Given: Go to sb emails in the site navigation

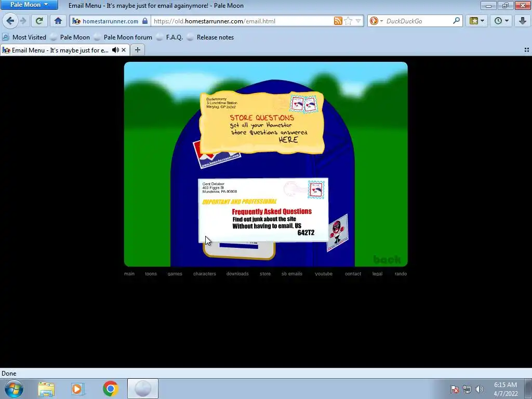Looking at the screenshot, I should point(292,274).
